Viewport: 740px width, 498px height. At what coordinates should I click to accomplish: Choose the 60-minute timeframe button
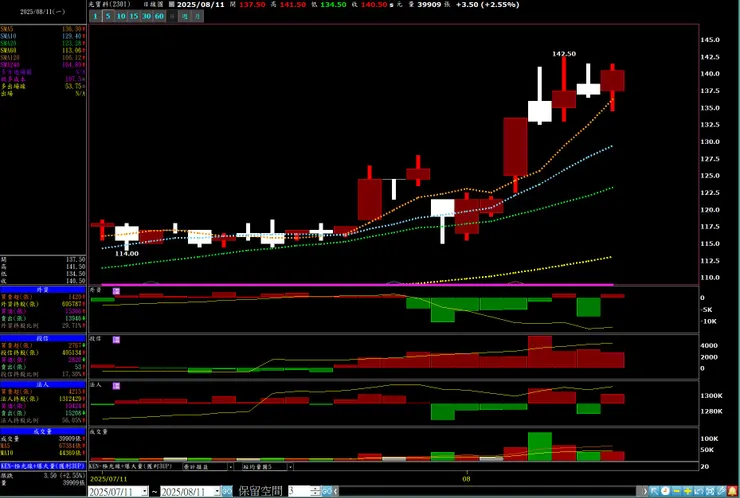coord(159,16)
